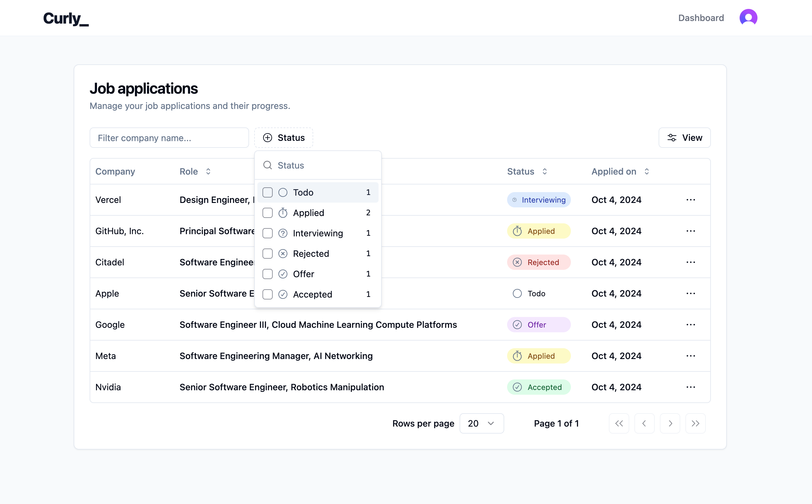Toggle the Rejected checkbox in status filter
Viewport: 812px width, 504px height.
267,253
